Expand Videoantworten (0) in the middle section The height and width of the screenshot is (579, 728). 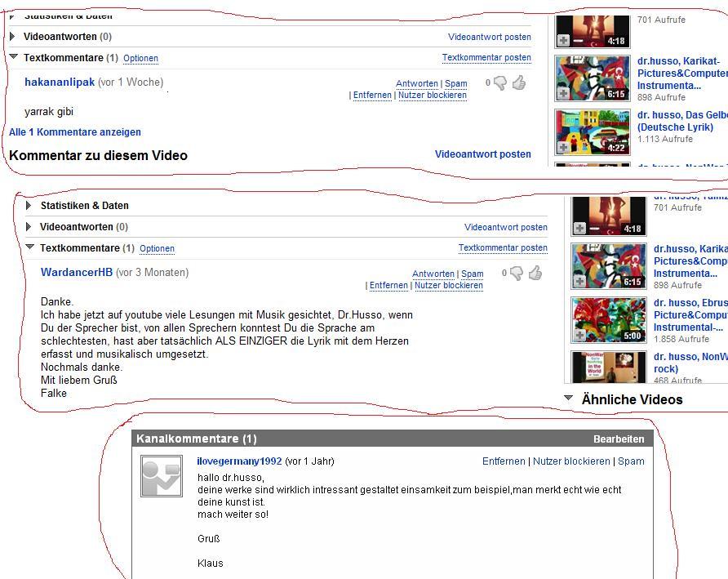29,227
